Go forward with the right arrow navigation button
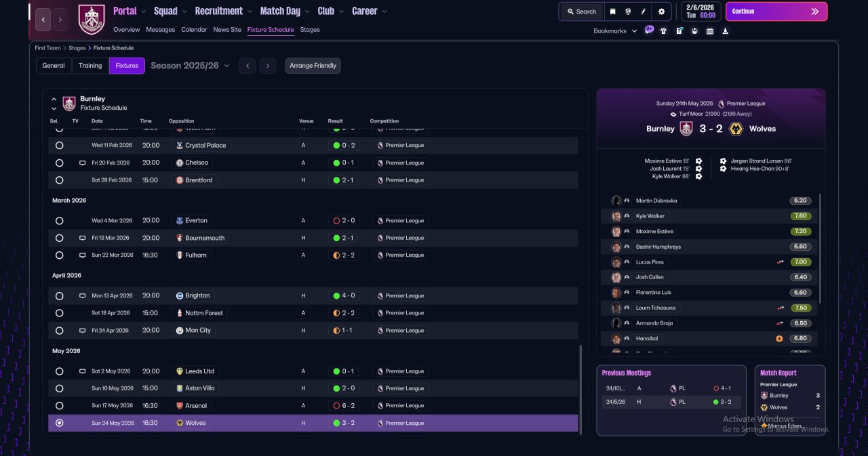The width and height of the screenshot is (868, 456). click(x=60, y=20)
